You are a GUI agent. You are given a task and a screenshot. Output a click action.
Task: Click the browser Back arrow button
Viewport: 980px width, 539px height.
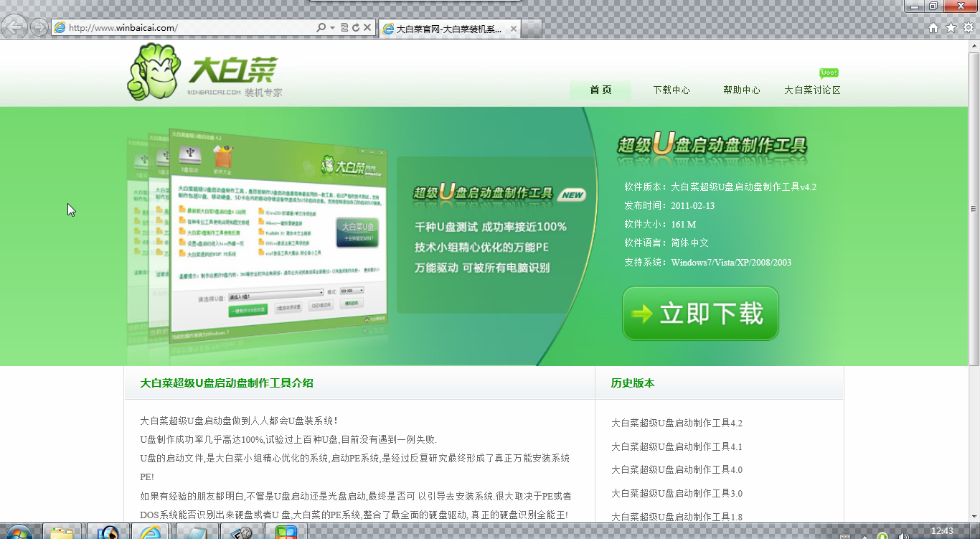pos(15,27)
